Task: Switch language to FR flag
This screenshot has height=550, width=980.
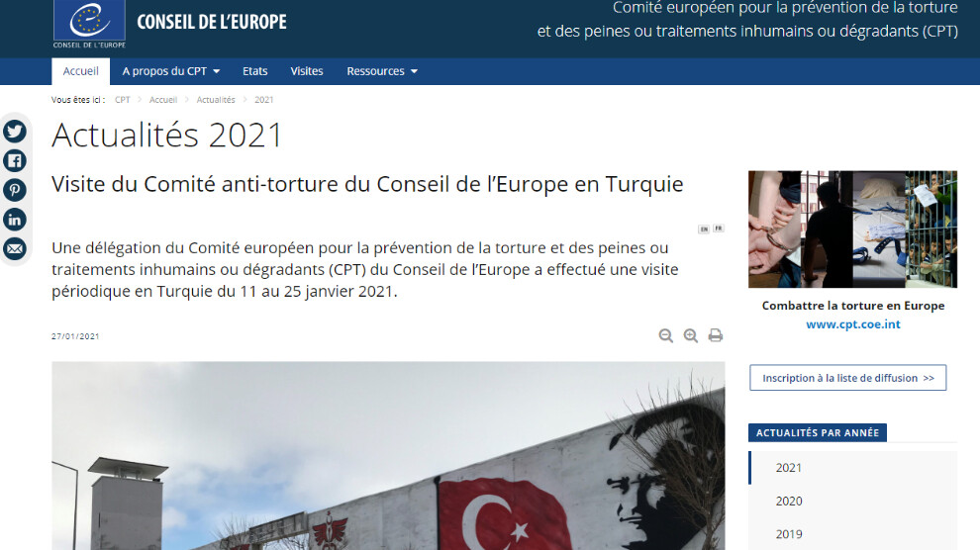Action: 718,229
